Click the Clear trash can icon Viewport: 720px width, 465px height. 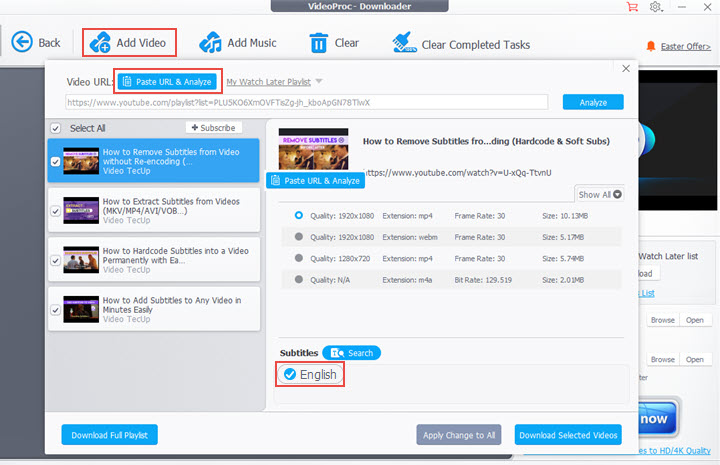click(319, 43)
